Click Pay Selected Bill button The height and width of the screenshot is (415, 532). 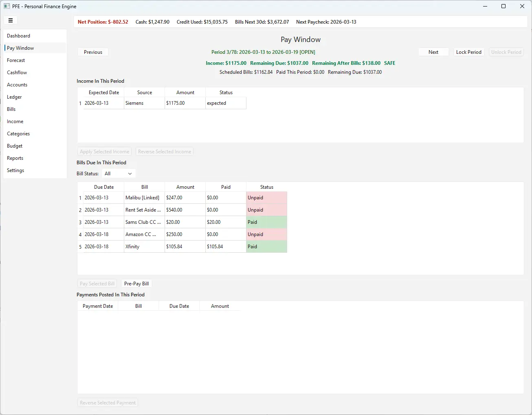point(97,284)
